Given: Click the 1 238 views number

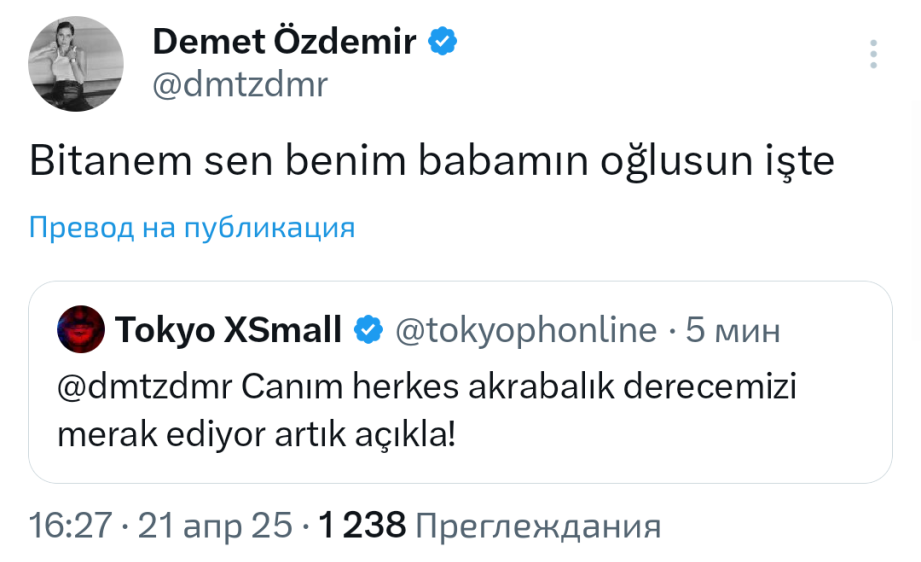Looking at the screenshot, I should pyautogui.click(x=361, y=525).
